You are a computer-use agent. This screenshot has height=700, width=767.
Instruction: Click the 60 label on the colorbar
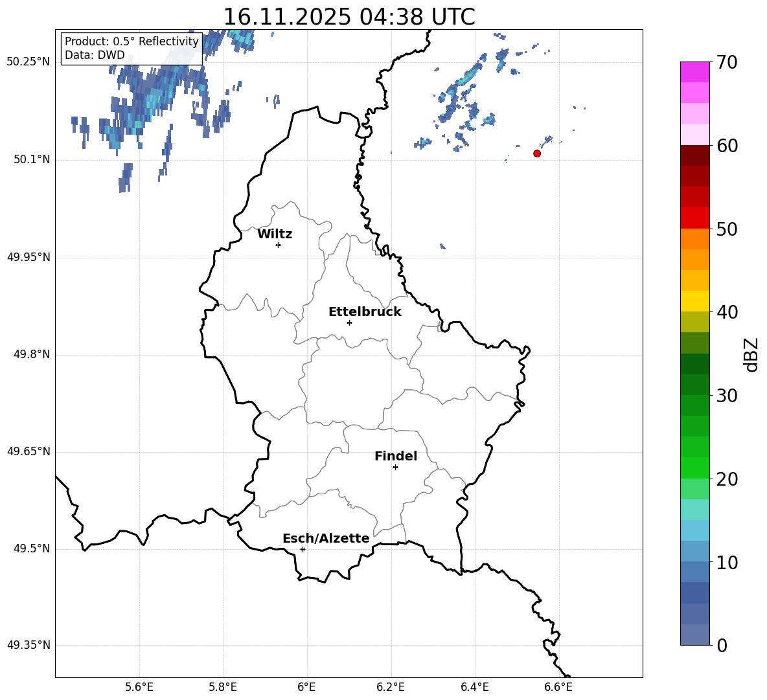click(727, 146)
